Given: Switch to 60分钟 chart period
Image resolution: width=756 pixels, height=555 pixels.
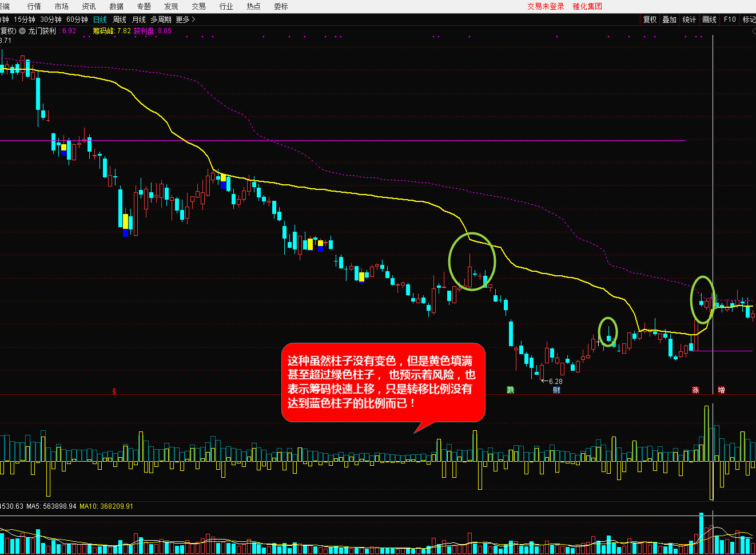Looking at the screenshot, I should (x=77, y=19).
